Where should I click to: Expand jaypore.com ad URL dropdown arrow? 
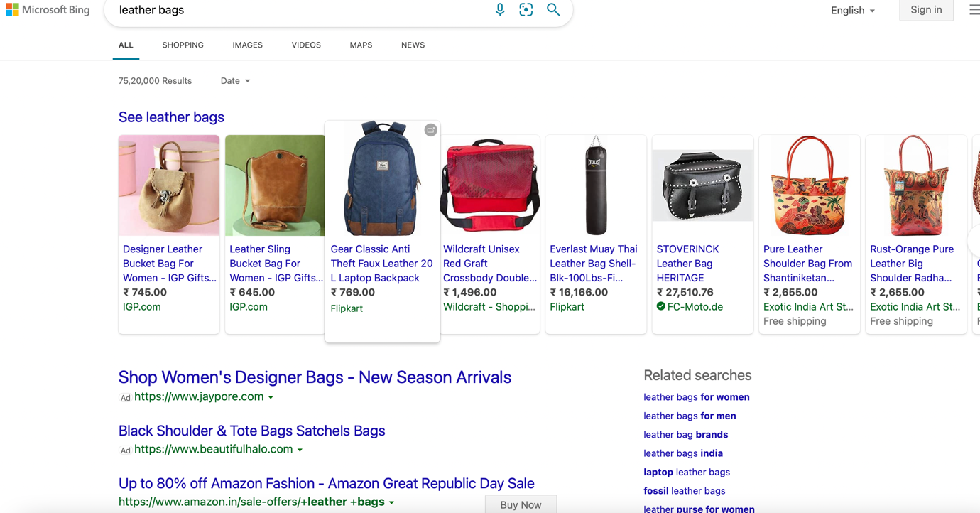pyautogui.click(x=271, y=398)
